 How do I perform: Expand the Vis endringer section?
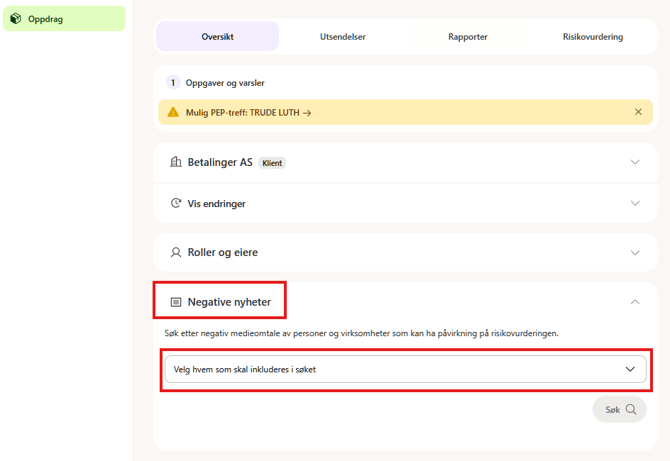tap(635, 203)
